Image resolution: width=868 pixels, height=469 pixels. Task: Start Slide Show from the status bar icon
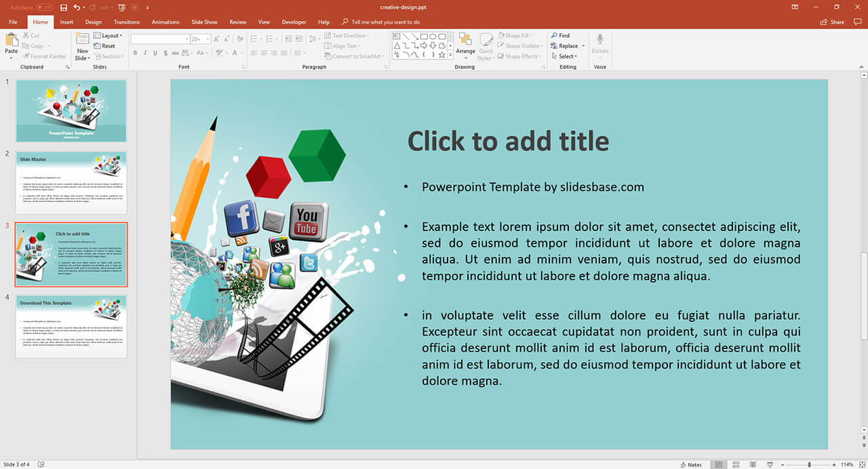(769, 464)
